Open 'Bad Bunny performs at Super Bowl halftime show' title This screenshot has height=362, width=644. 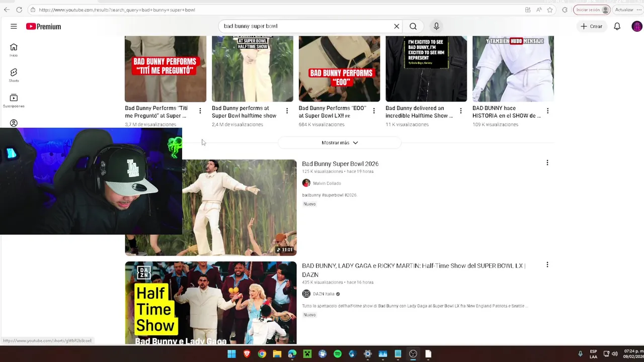click(x=244, y=112)
